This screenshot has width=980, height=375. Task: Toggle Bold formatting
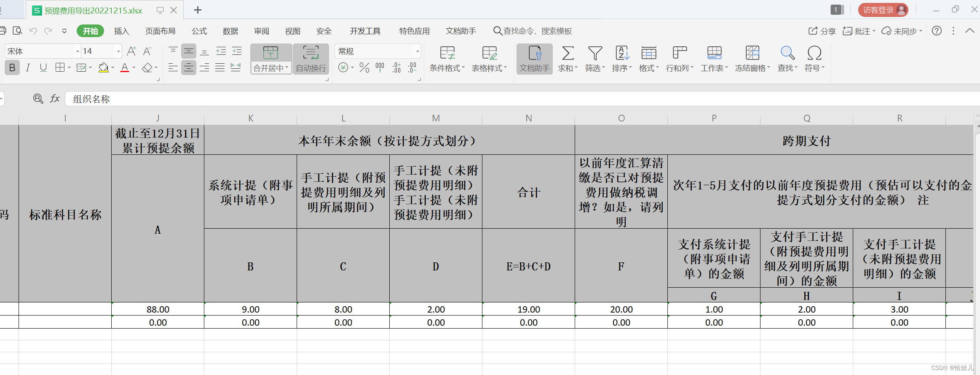pyautogui.click(x=12, y=67)
